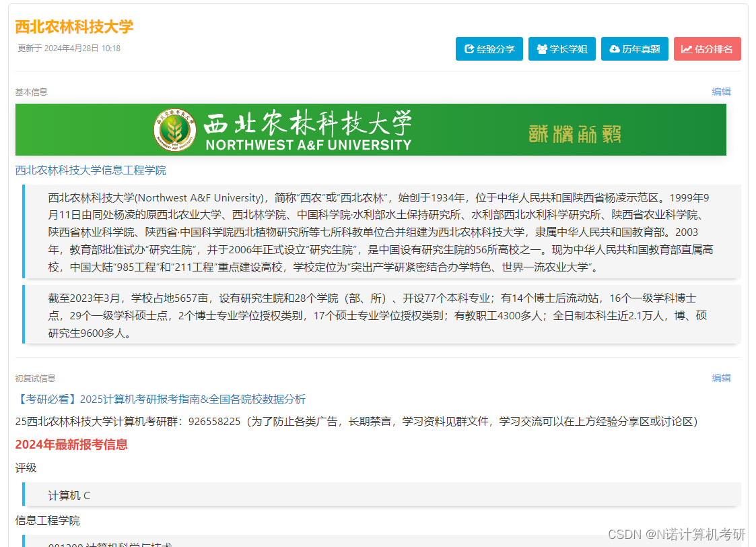Click the people icon in 学长学姐

tap(542, 49)
